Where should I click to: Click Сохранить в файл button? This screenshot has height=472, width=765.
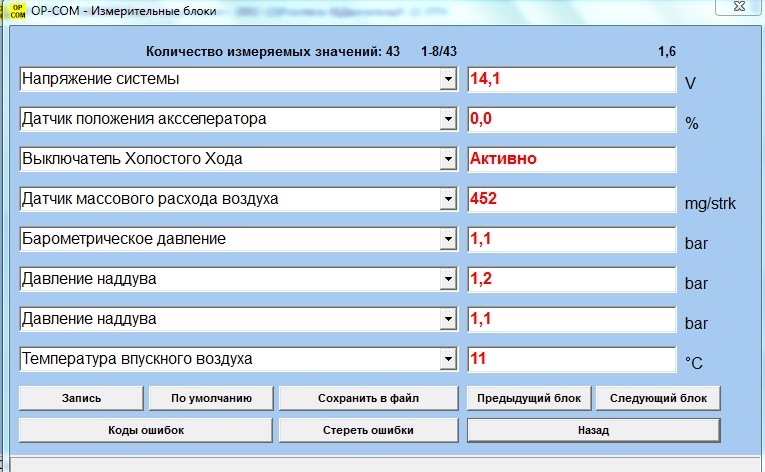[x=368, y=398]
